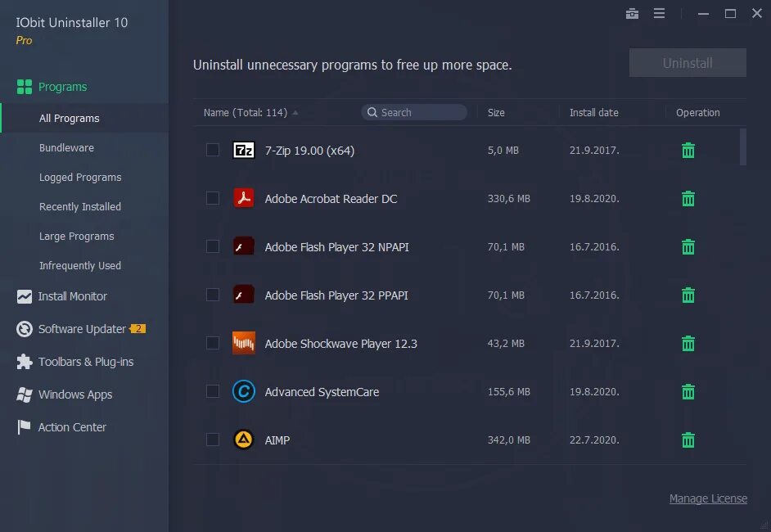This screenshot has height=532, width=771.
Task: Click the program list scrollbar thumb
Action: [743, 147]
